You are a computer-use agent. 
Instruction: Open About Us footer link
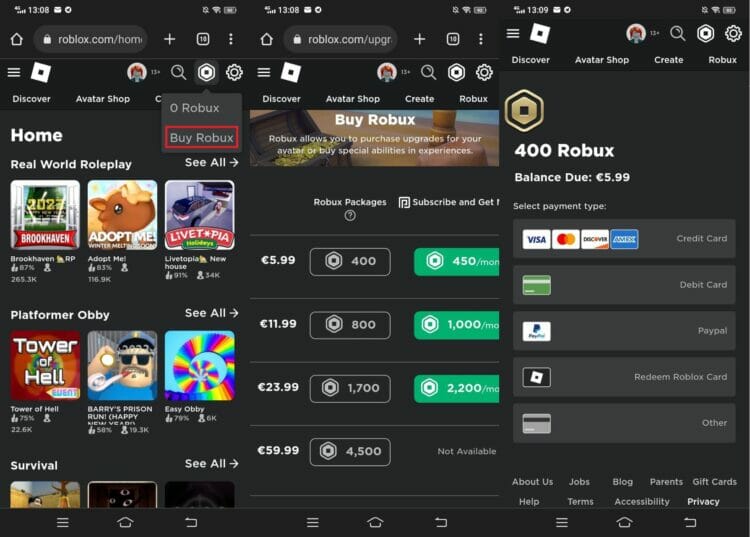coord(532,482)
